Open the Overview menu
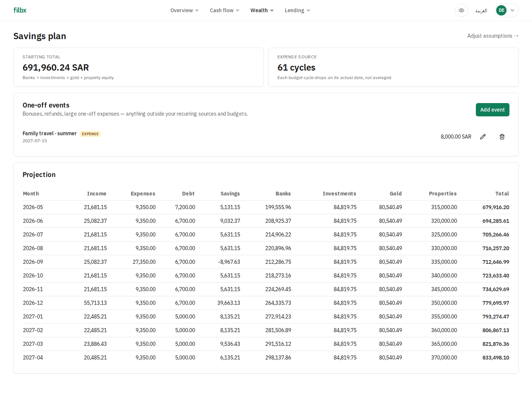This screenshot has width=532, height=399. pos(184,10)
